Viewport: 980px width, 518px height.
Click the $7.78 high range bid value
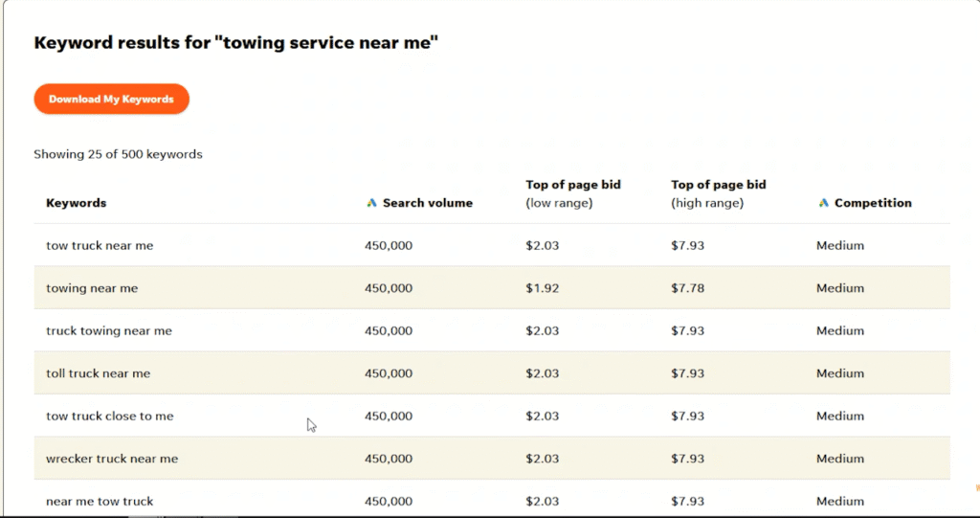click(x=687, y=288)
